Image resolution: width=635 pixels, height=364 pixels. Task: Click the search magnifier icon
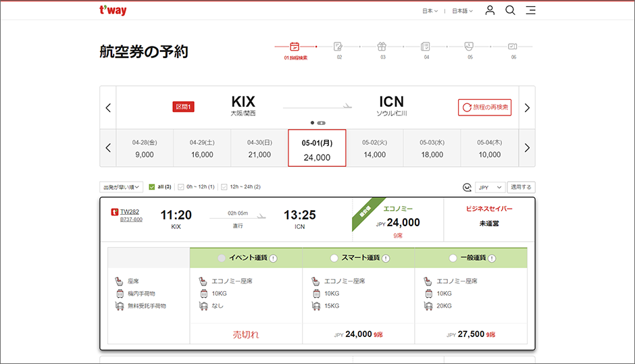tap(511, 10)
